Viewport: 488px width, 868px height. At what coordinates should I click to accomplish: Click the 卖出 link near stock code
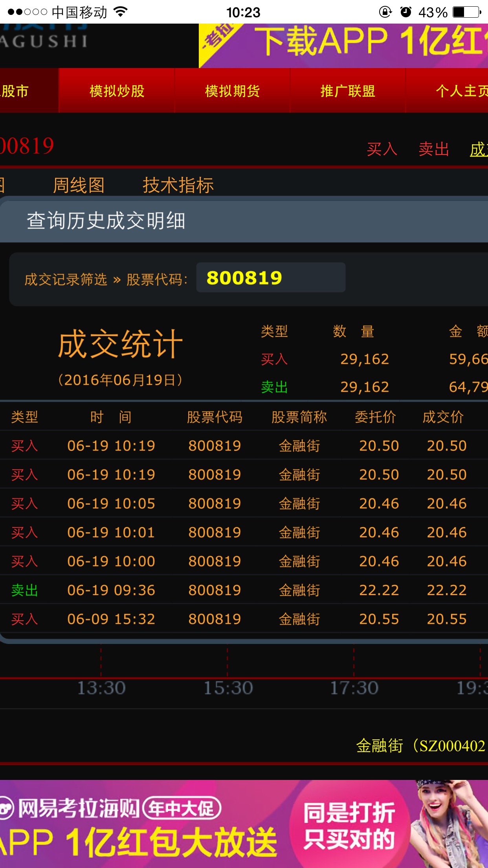tap(434, 149)
